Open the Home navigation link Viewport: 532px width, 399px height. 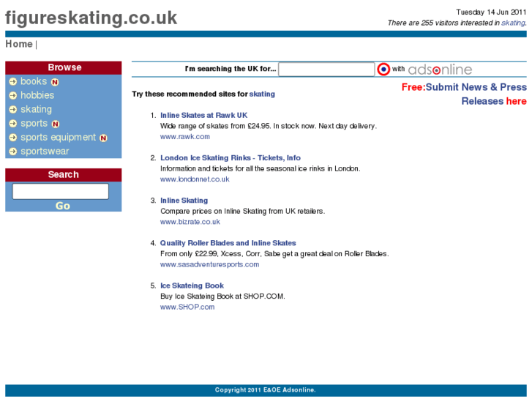pyautogui.click(x=19, y=44)
